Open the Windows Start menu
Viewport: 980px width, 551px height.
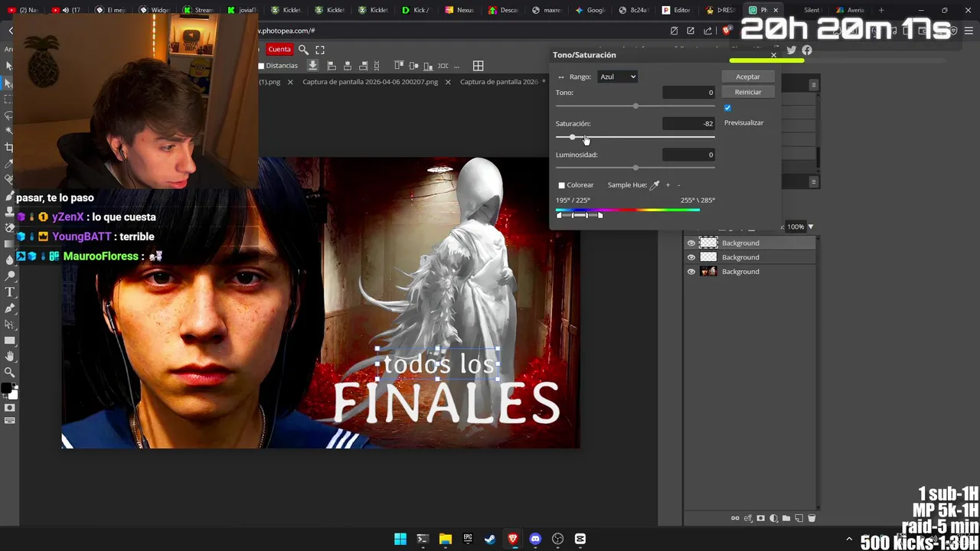click(x=400, y=539)
